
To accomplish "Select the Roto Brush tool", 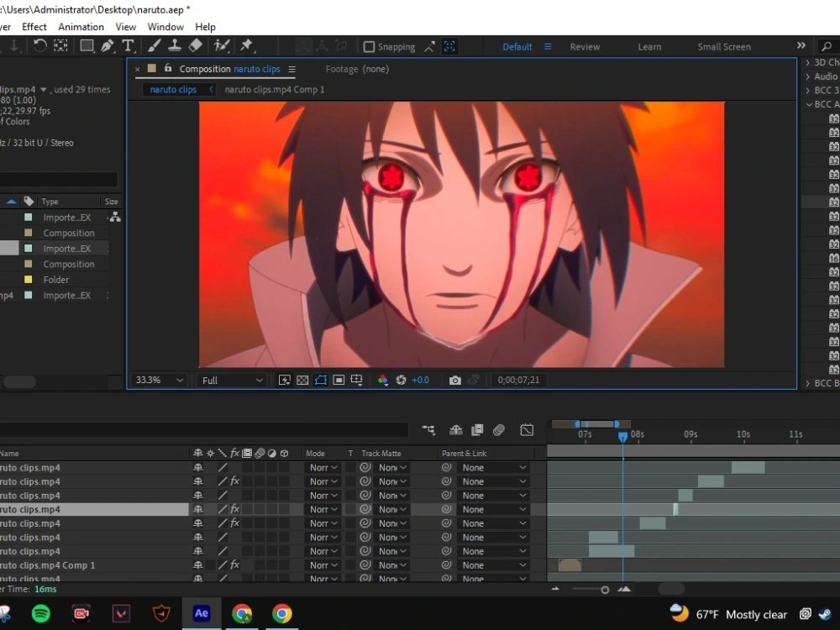I will click(221, 45).
